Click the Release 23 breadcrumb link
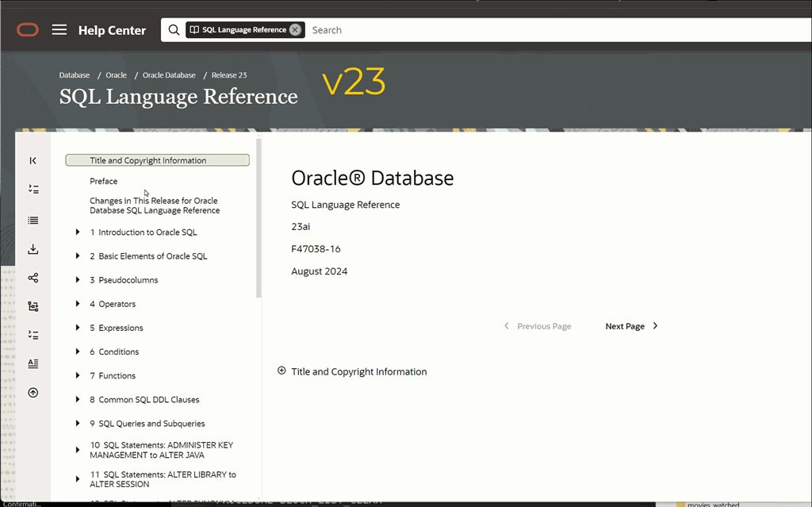Image resolution: width=812 pixels, height=507 pixels. click(229, 75)
